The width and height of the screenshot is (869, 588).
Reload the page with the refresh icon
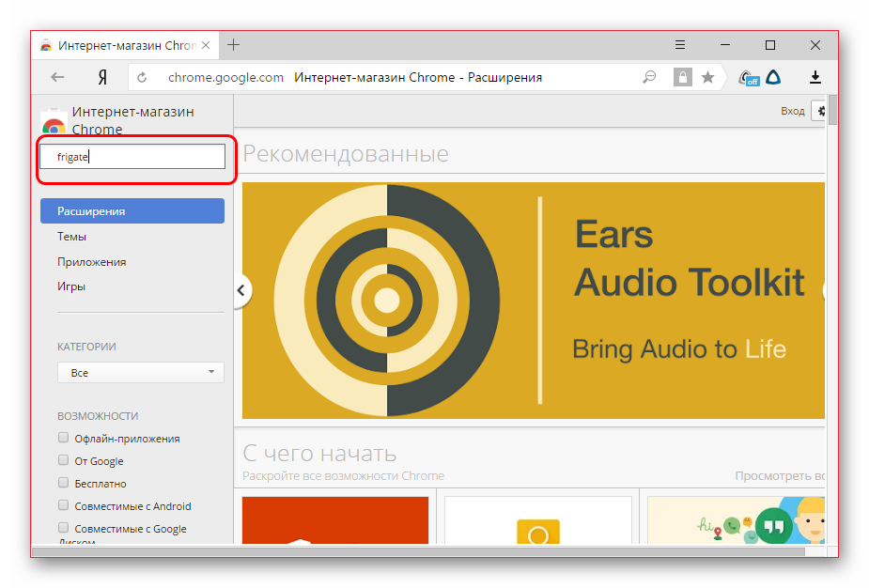click(143, 78)
